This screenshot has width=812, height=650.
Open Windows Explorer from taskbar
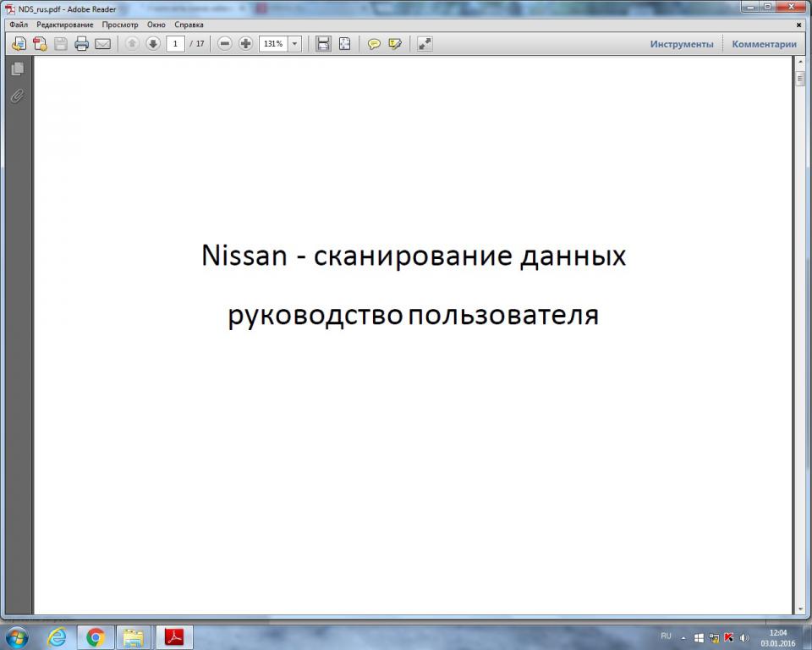133,637
